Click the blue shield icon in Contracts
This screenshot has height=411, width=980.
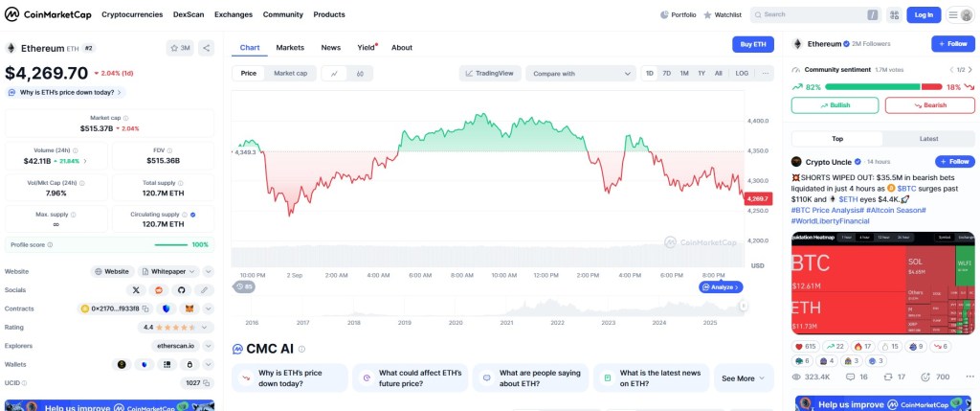click(167, 309)
